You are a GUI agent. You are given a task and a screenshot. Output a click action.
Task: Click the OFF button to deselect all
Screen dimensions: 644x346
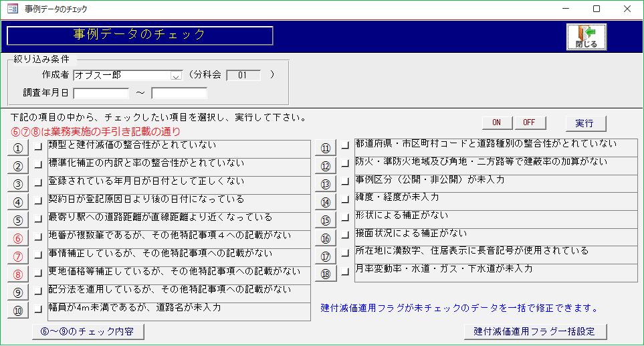(x=530, y=123)
